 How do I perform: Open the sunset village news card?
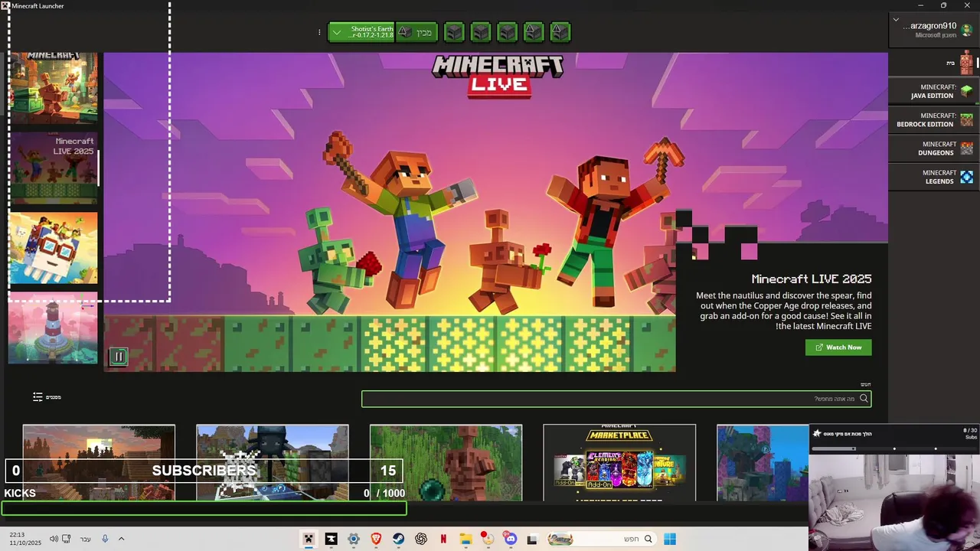99,463
